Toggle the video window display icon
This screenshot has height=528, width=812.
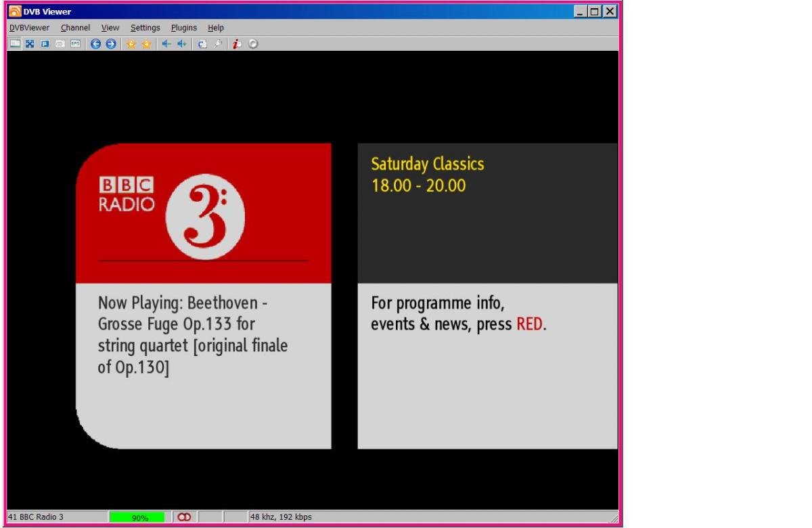pyautogui.click(x=15, y=44)
